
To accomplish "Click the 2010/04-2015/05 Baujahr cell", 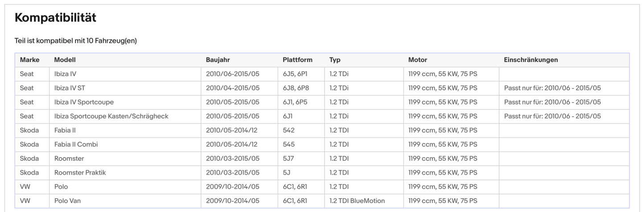I will click(x=232, y=88).
